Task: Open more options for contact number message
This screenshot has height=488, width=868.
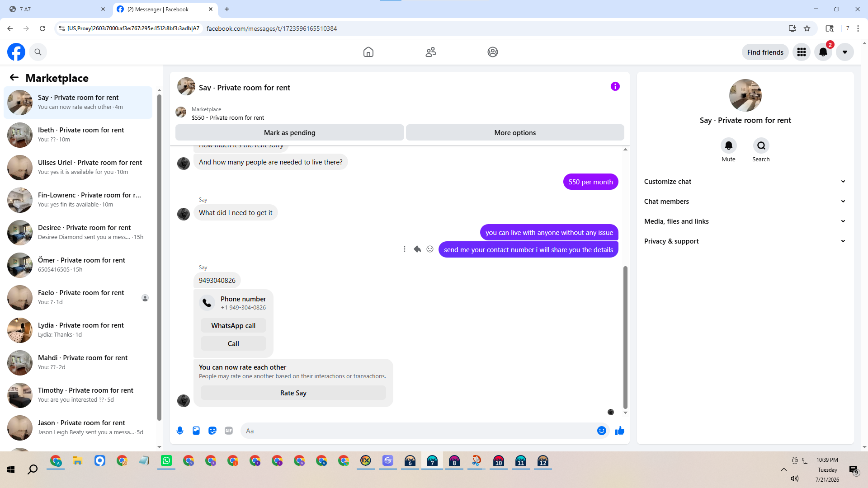Action: click(x=405, y=249)
